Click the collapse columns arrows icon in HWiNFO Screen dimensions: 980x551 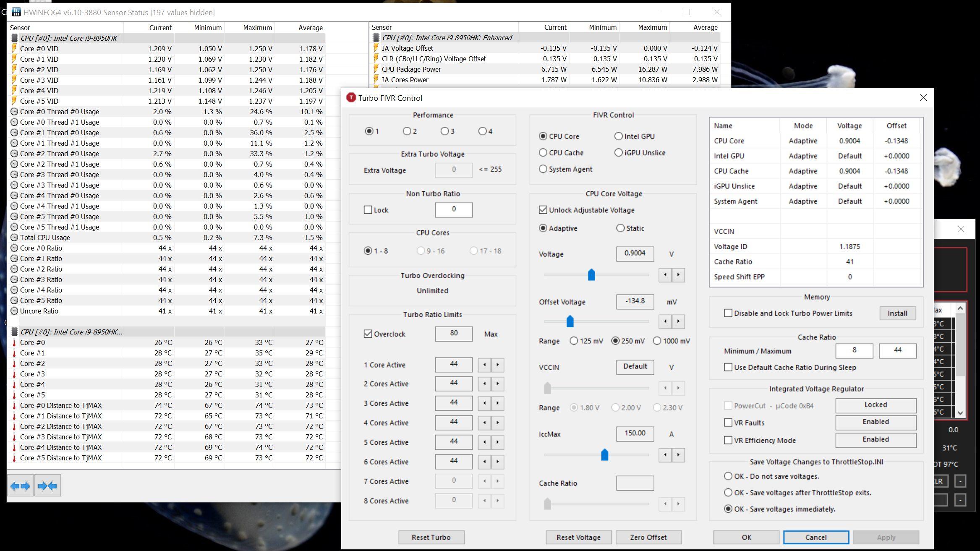point(47,486)
